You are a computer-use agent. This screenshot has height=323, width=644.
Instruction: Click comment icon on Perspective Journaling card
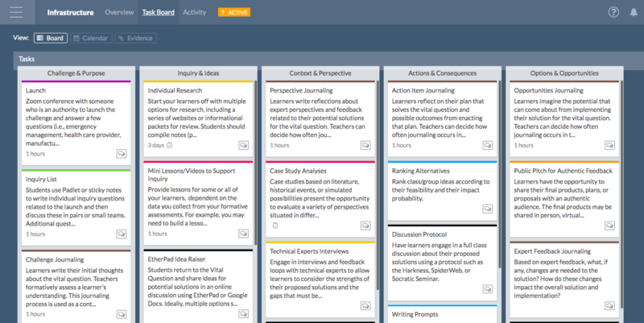(365, 146)
